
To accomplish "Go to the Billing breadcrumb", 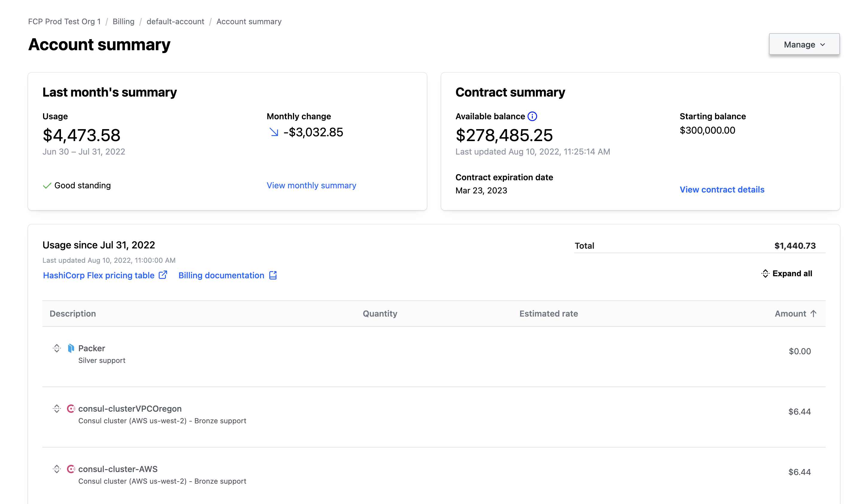I will 123,21.
